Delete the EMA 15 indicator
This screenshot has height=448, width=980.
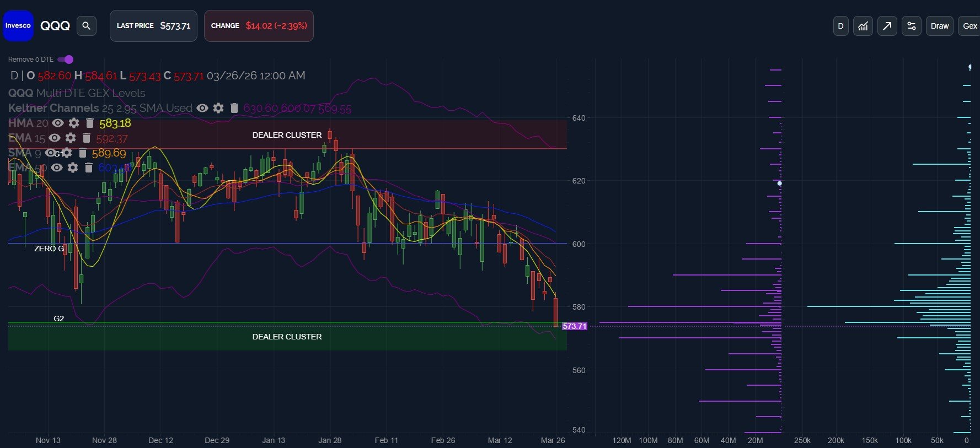click(86, 138)
